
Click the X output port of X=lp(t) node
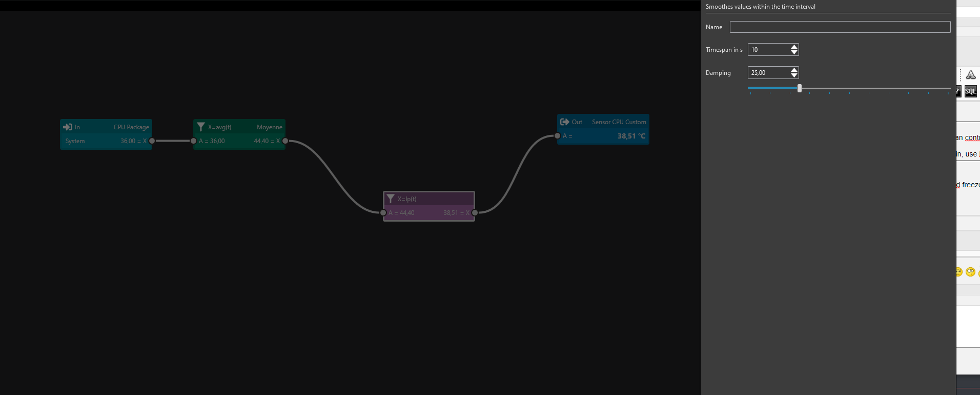click(x=475, y=213)
